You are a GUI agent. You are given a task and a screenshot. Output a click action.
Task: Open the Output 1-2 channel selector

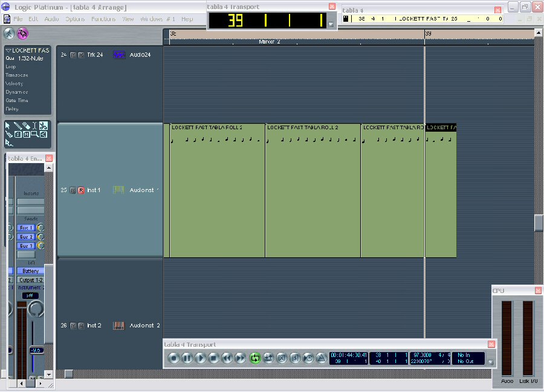pyautogui.click(x=30, y=280)
